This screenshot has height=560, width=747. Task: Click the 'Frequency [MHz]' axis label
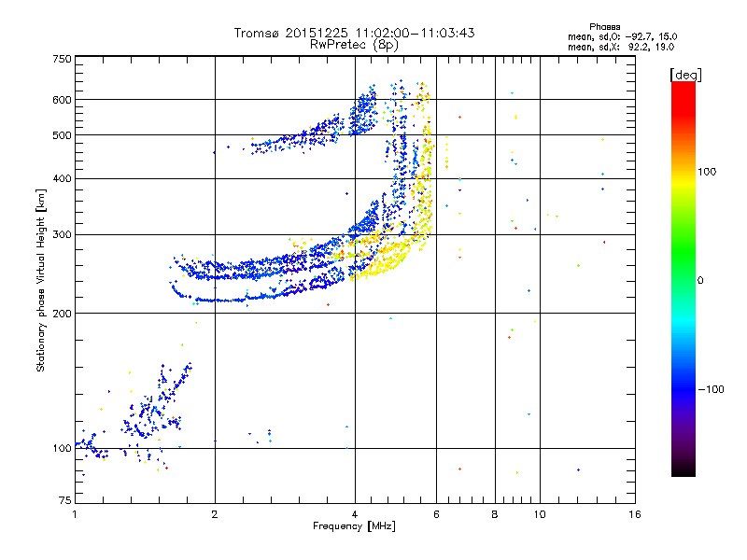coord(354,526)
